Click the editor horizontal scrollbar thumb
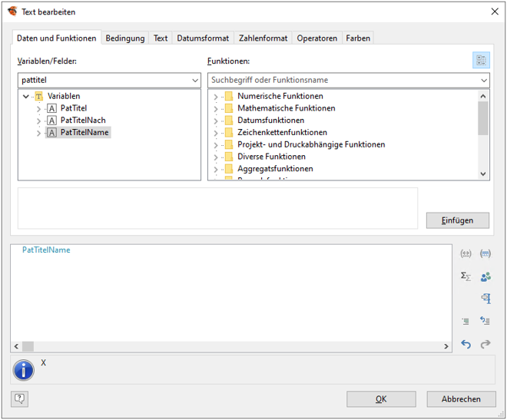Image resolution: width=507 pixels, height=420 pixels. tap(28, 346)
